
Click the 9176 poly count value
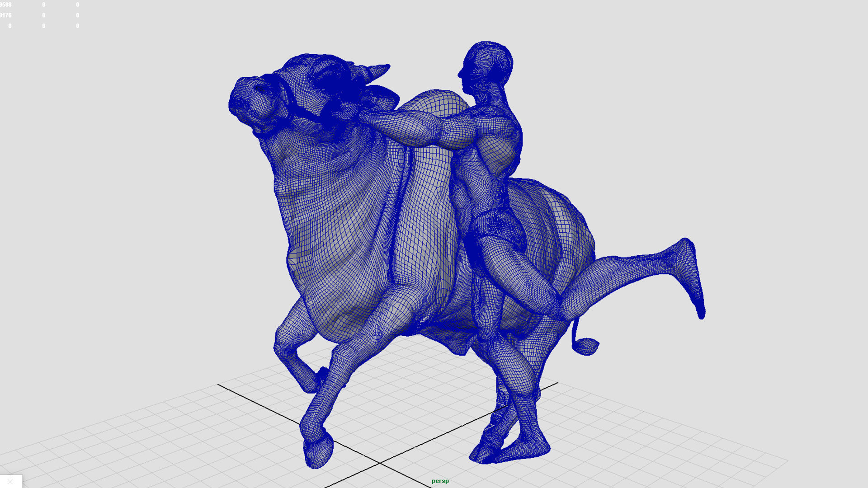(5, 15)
